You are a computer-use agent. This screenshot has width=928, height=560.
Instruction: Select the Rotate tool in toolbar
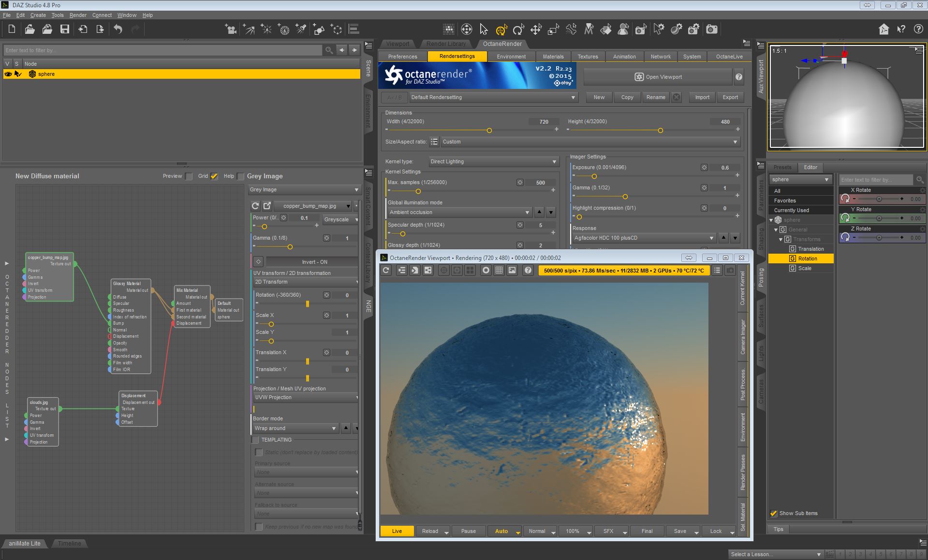pyautogui.click(x=518, y=29)
